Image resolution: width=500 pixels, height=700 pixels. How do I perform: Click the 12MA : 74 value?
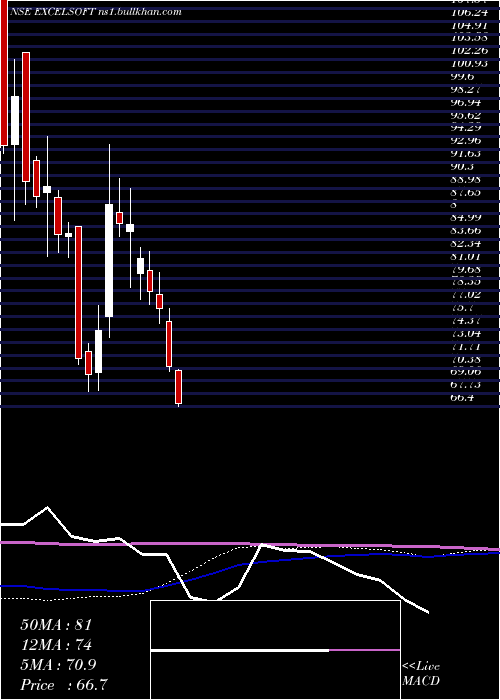point(56,645)
